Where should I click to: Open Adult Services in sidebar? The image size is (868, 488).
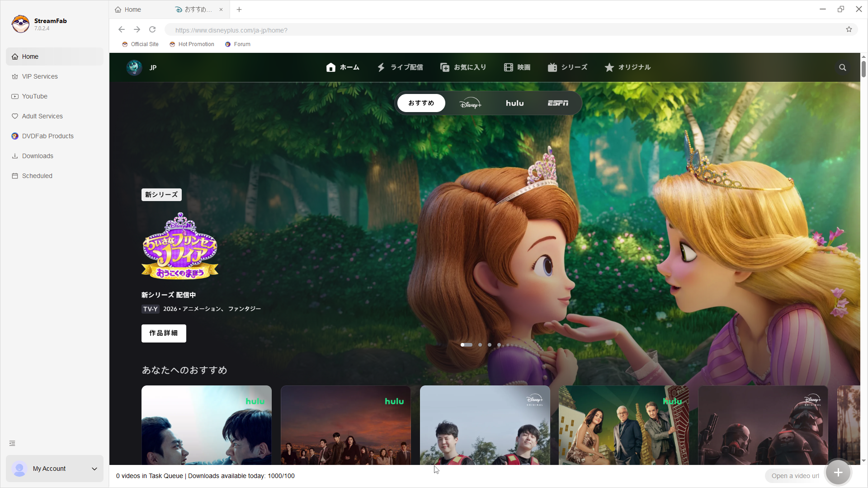click(x=55, y=116)
